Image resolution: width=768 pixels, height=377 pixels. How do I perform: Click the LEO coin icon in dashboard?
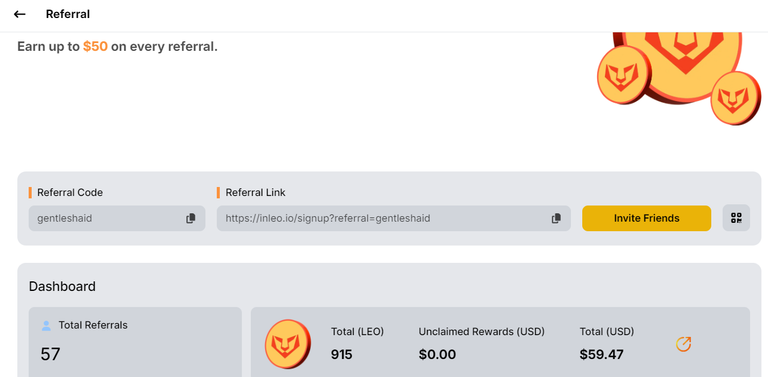288,344
